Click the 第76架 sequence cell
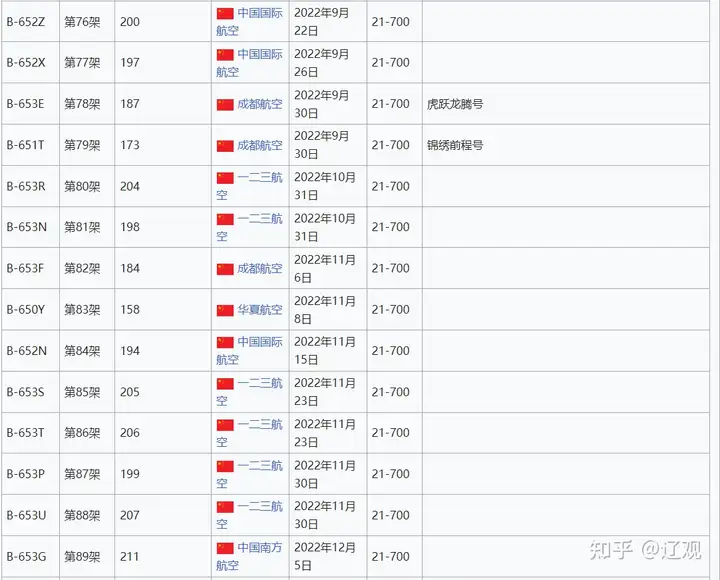The height and width of the screenshot is (580, 720). 87,22
